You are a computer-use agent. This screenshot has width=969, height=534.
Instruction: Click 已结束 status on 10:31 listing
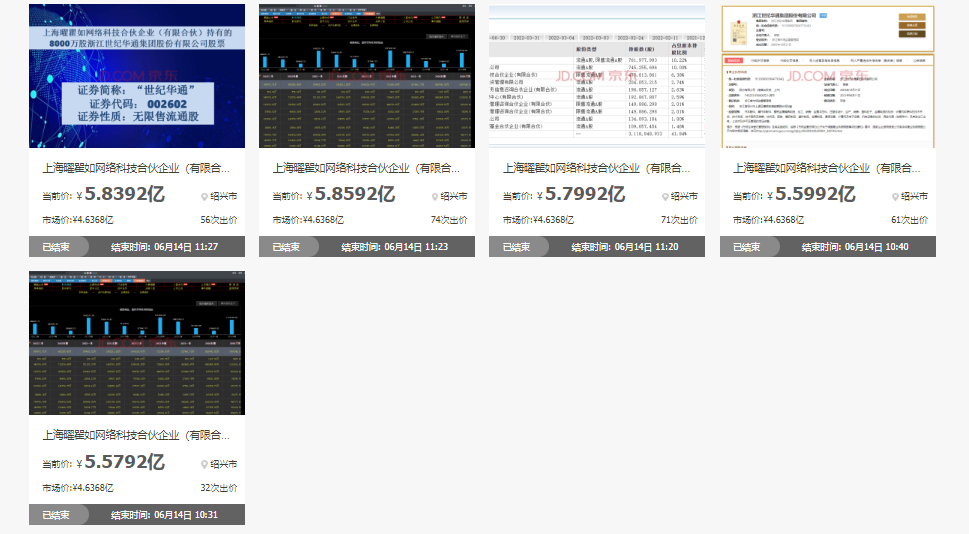click(x=56, y=515)
